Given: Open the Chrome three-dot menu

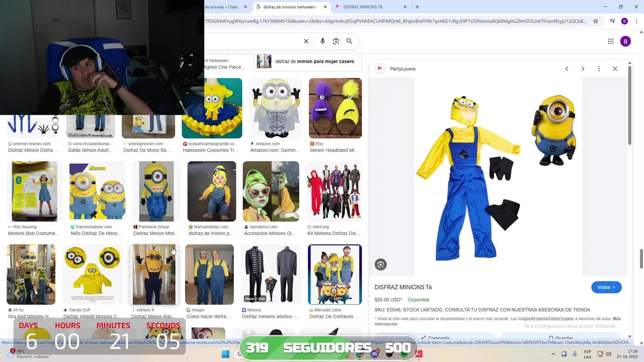Looking at the screenshot, I should coord(636,21).
